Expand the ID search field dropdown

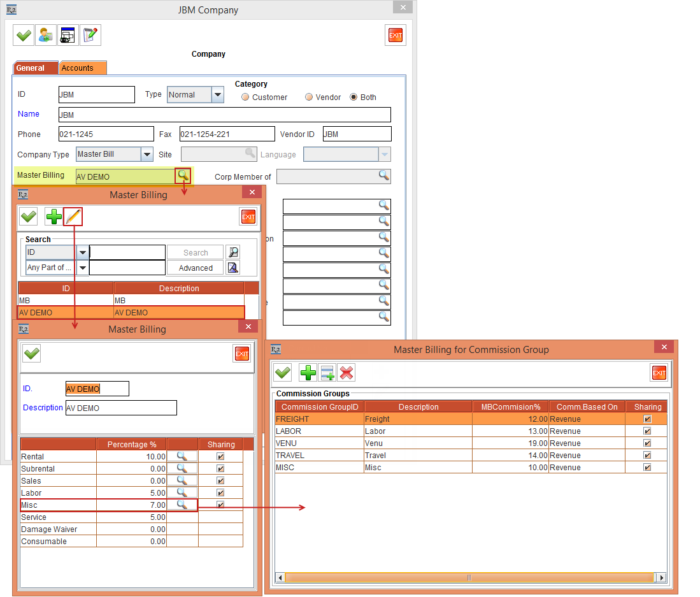pos(83,252)
